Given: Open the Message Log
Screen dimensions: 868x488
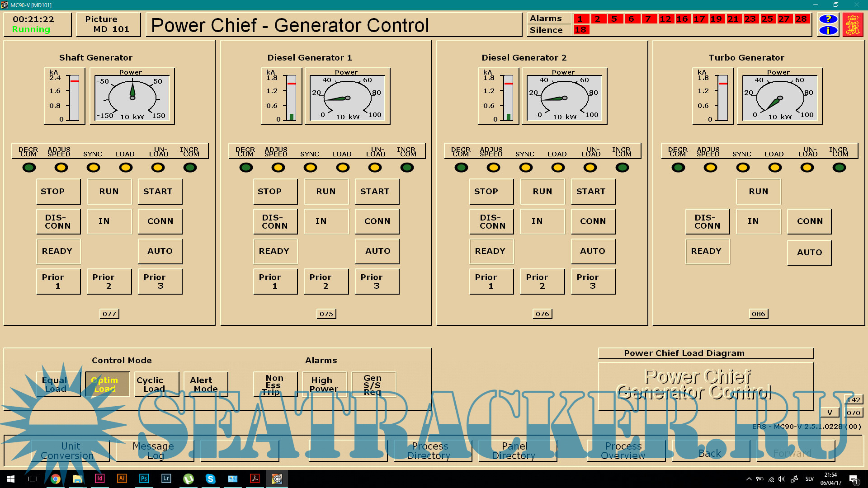Looking at the screenshot, I should click(155, 450).
